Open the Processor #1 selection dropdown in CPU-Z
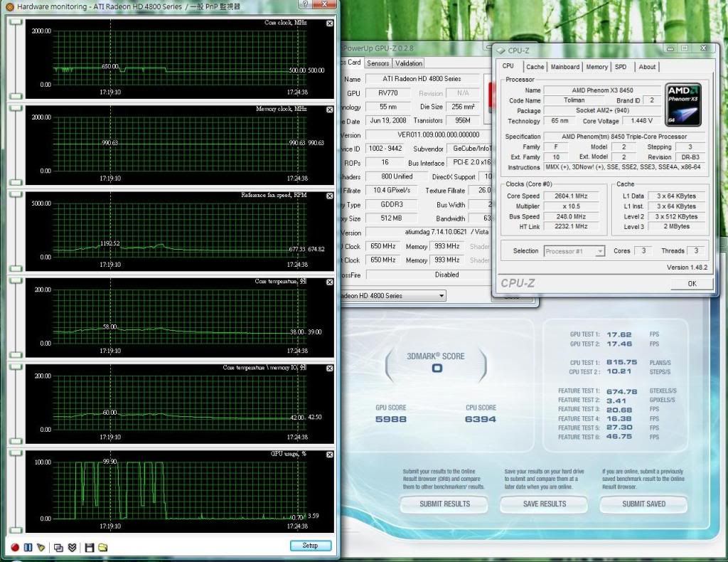Viewport: 728px width, 562px height. coord(574,251)
